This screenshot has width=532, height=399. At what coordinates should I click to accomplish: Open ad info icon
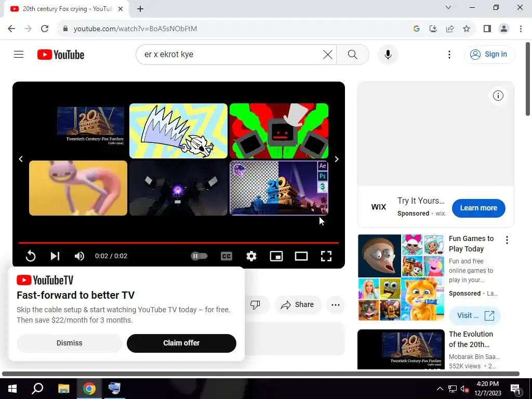(x=498, y=96)
